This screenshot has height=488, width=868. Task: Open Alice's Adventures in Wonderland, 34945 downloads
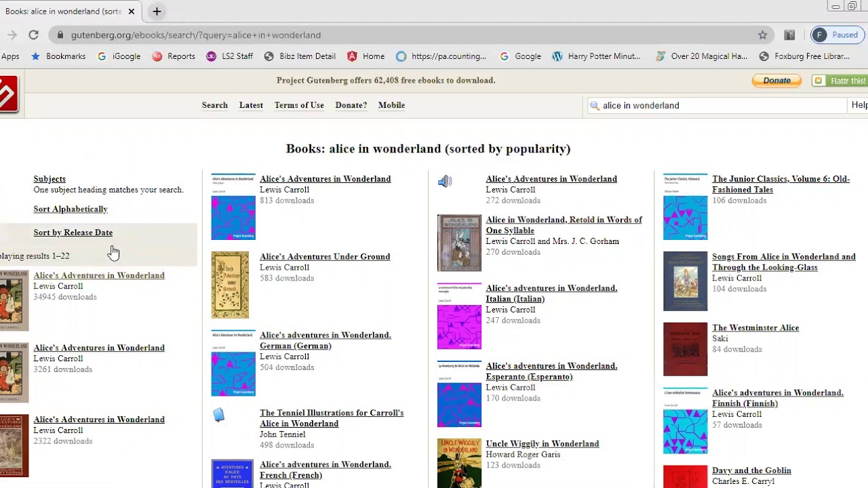[x=99, y=276]
